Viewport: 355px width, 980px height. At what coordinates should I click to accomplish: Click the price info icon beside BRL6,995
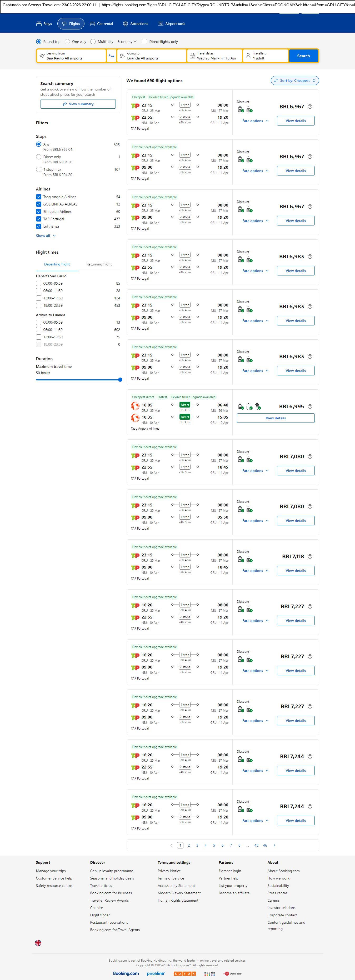(310, 406)
